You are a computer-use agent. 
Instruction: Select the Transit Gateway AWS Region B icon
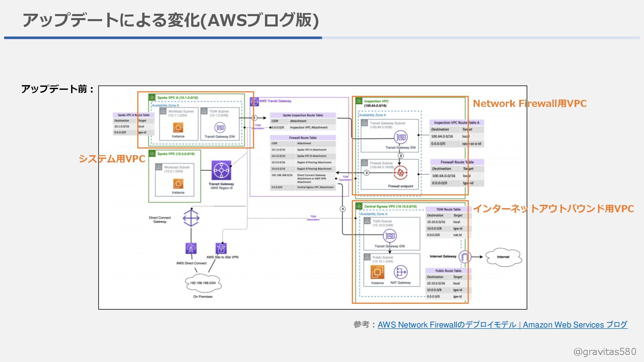click(221, 171)
